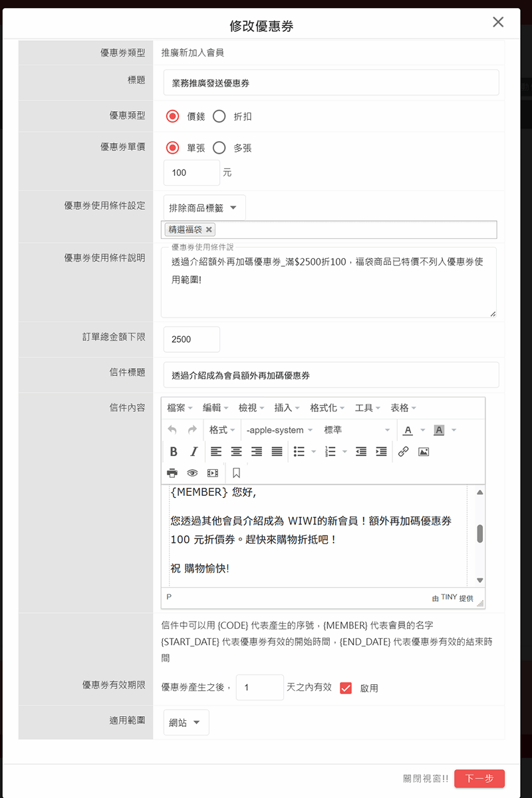Screen dimensions: 532x798
Task: Open 網站 scope dropdown
Action: pos(186,723)
